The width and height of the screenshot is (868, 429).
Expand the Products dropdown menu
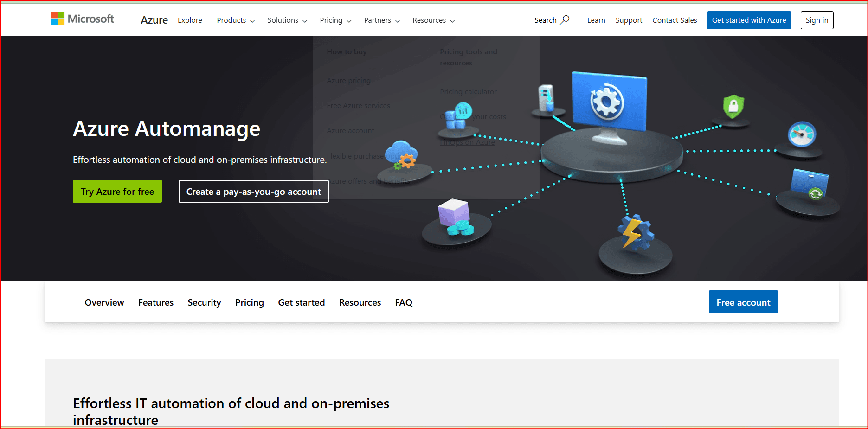click(x=236, y=20)
